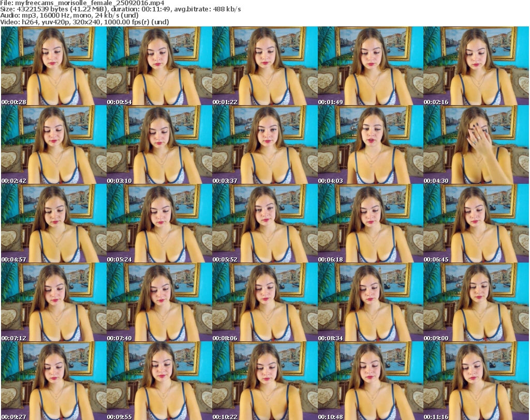Open the thumbnail labeled 00:01:22
Image resolution: width=530 pixels, height=420 pixels.
pos(264,66)
